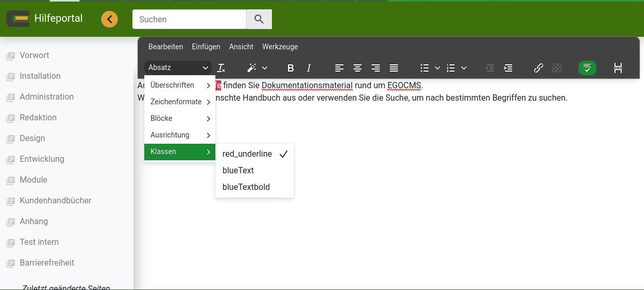This screenshot has width=644, height=290.
Task: Expand the Überschriften submenu
Action: (x=180, y=85)
